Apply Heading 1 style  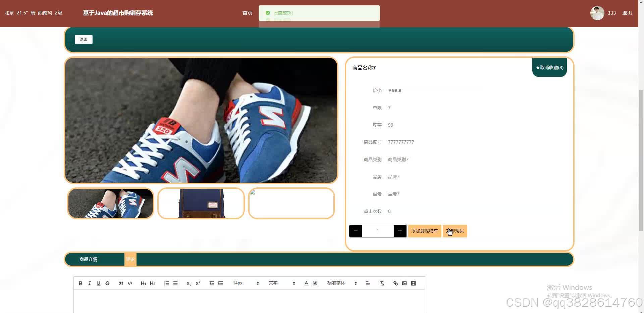(144, 283)
